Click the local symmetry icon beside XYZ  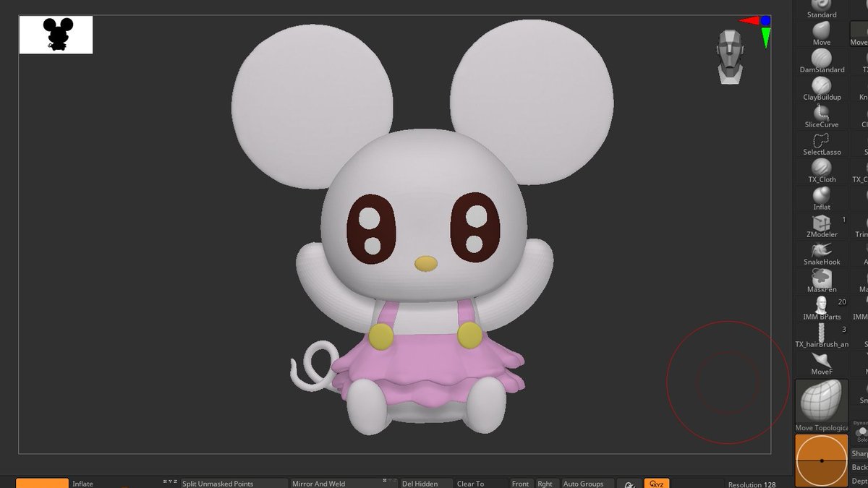pyautogui.click(x=630, y=484)
